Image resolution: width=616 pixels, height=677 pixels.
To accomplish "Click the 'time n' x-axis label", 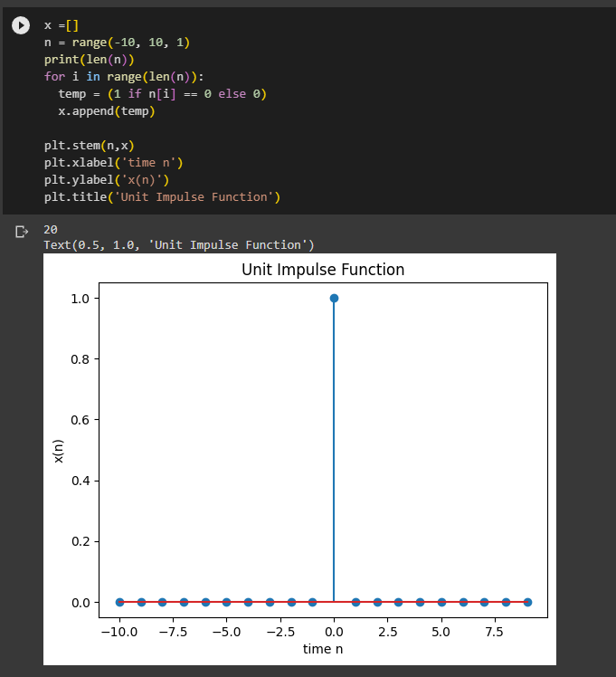I will [x=323, y=649].
